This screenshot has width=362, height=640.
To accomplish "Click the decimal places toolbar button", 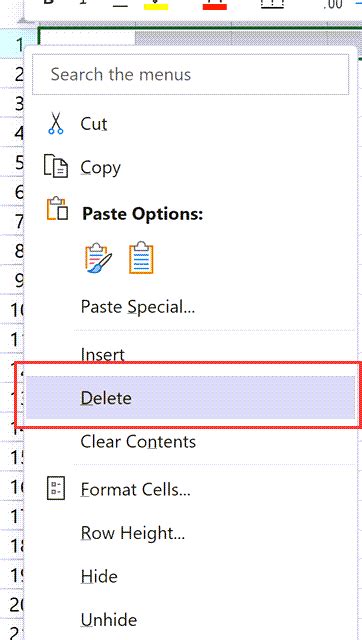I will click(333, 4).
